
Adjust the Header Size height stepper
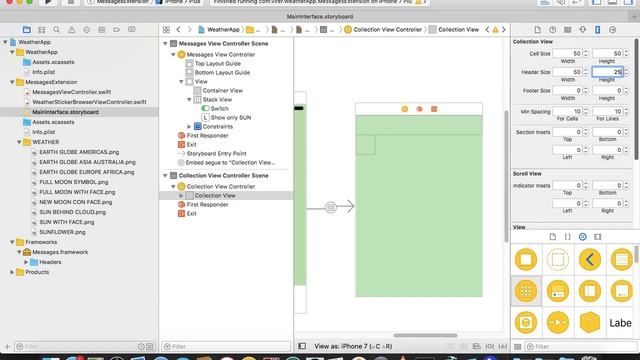(x=626, y=72)
